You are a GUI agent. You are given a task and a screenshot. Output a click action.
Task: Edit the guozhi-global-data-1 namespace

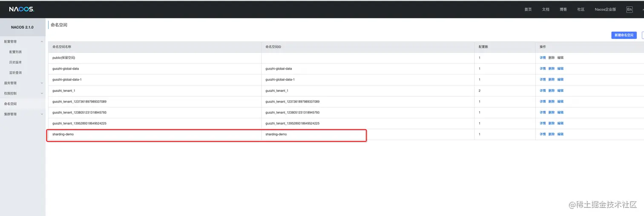click(560, 79)
